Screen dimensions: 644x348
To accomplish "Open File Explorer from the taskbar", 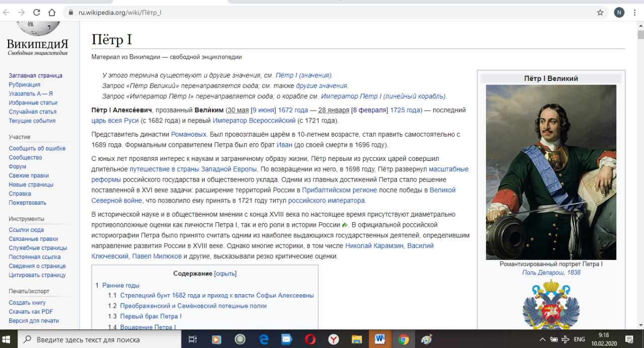I will pos(357,339).
